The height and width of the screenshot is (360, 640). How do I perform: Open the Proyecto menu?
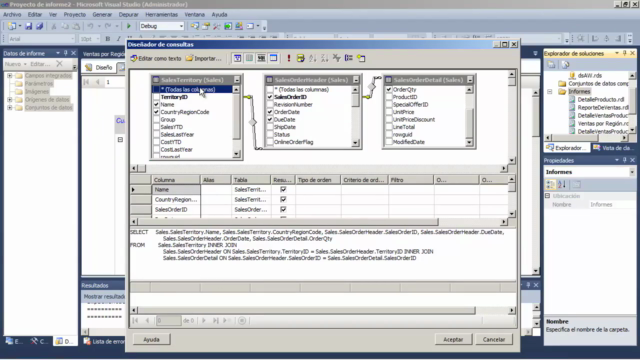(75, 14)
